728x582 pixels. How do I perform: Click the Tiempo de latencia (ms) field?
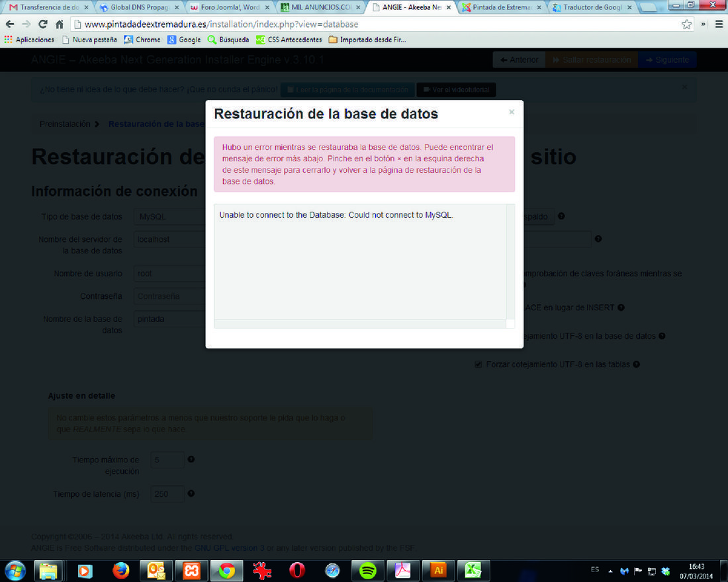pyautogui.click(x=167, y=494)
